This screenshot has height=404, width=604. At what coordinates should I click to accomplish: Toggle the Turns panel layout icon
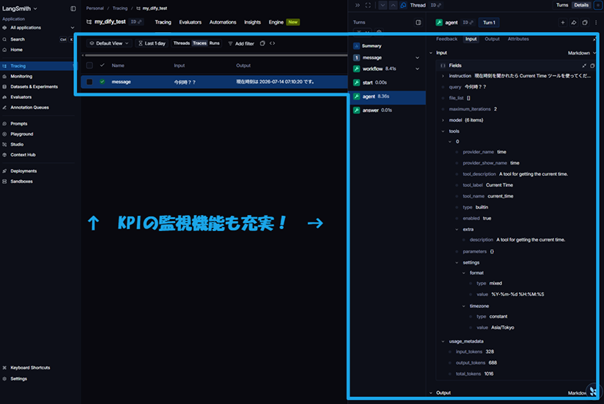tap(418, 22)
